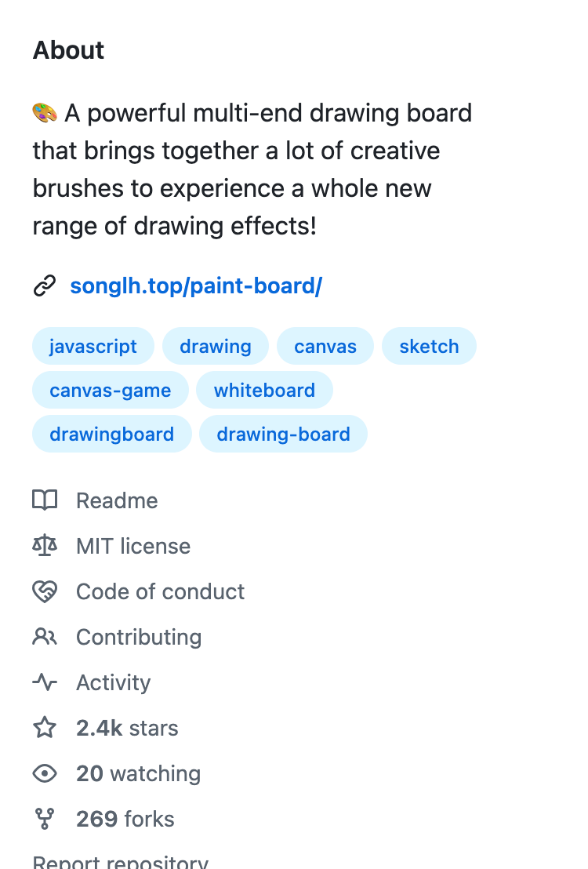
Task: Click the drawingboard topic tag
Action: 112,434
